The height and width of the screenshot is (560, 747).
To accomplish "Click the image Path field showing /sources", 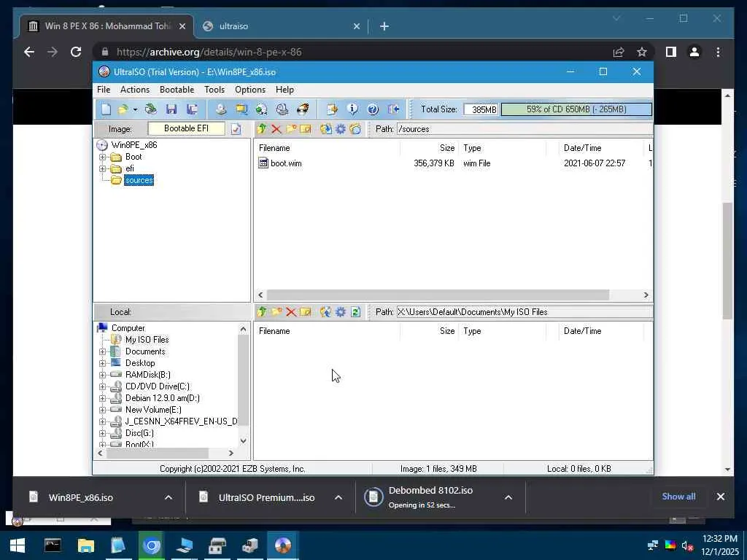I will coord(524,129).
